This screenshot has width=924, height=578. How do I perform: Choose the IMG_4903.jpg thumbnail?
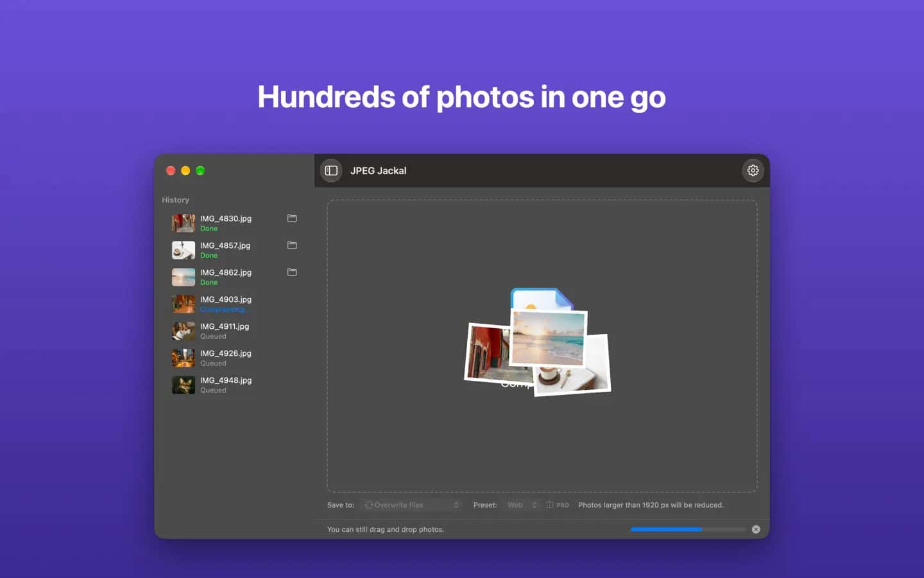tap(184, 304)
